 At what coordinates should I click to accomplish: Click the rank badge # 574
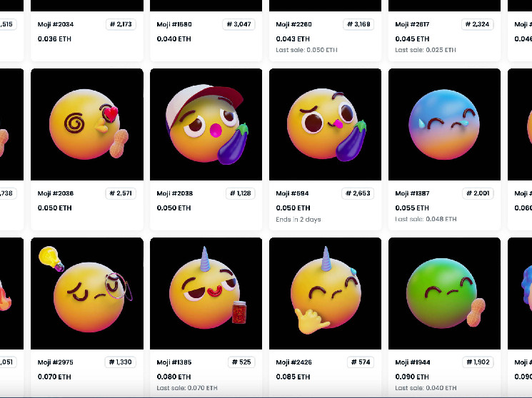click(361, 362)
